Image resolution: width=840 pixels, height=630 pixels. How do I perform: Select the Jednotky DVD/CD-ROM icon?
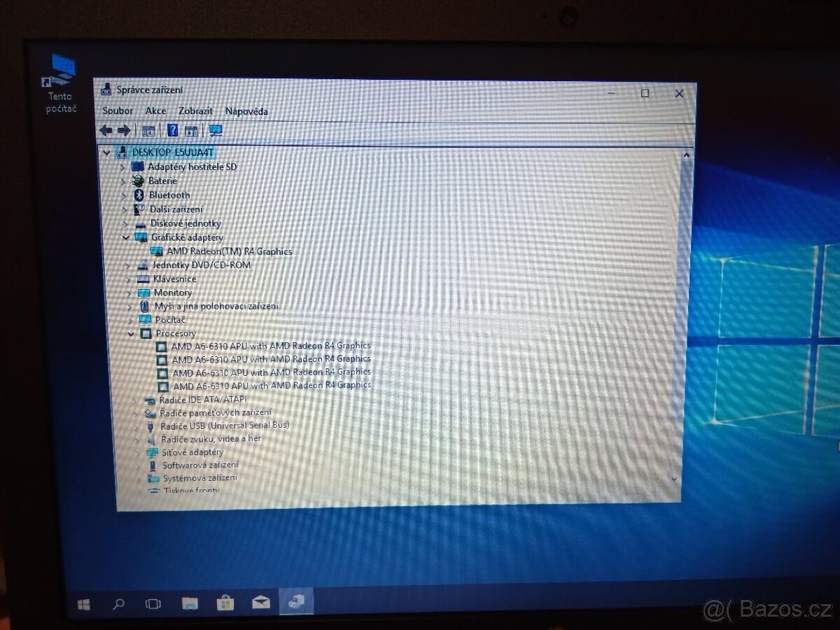pos(143,265)
